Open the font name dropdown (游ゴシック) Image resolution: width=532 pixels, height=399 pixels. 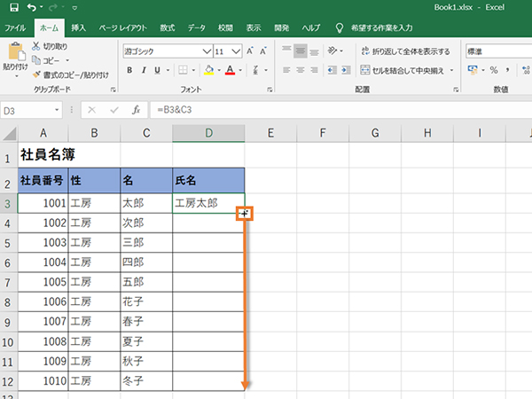[x=206, y=51]
